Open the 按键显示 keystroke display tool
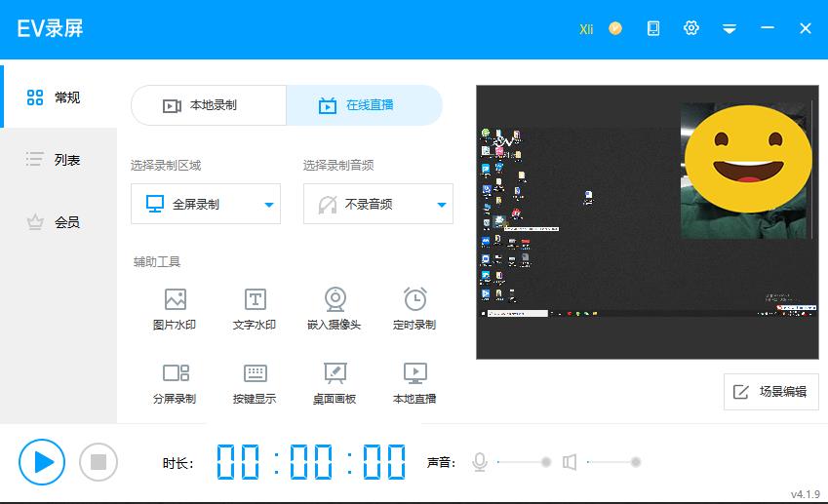The width and height of the screenshot is (828, 504). coord(255,384)
